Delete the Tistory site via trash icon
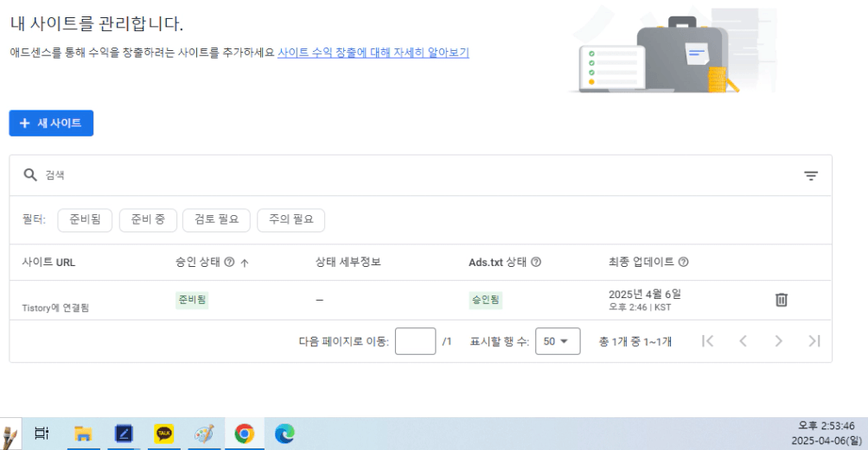This screenshot has width=868, height=450. [x=781, y=300]
